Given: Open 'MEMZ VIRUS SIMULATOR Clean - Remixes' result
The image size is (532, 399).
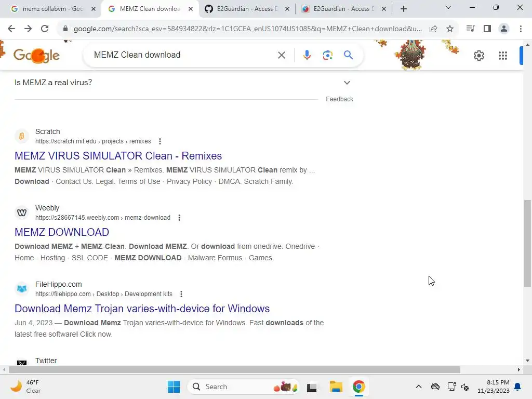Looking at the screenshot, I should coord(118,156).
